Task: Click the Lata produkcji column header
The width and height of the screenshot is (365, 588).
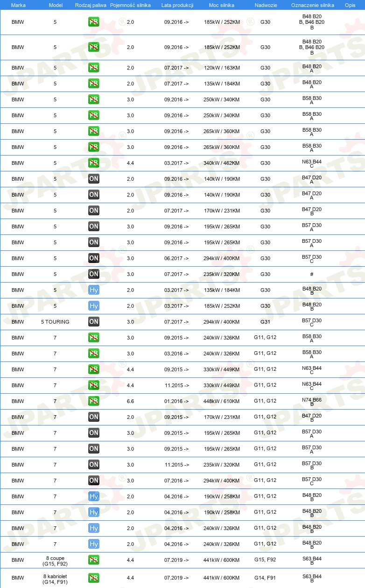Action: pyautogui.click(x=176, y=5)
